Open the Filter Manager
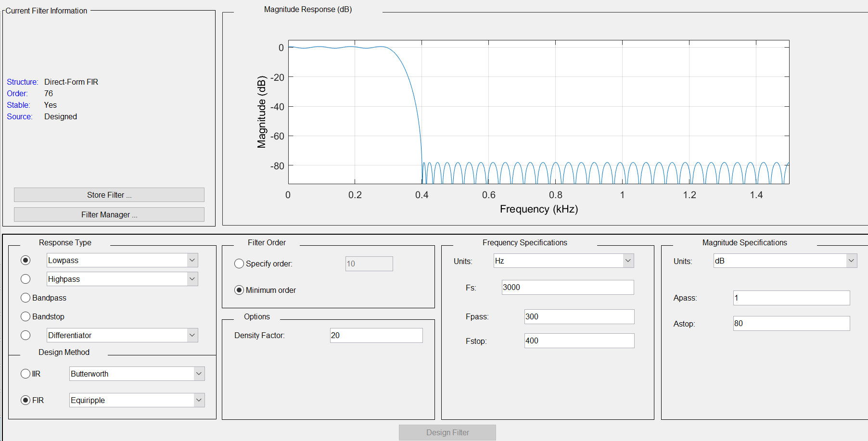Viewport: 868px width, 441px height. [109, 214]
